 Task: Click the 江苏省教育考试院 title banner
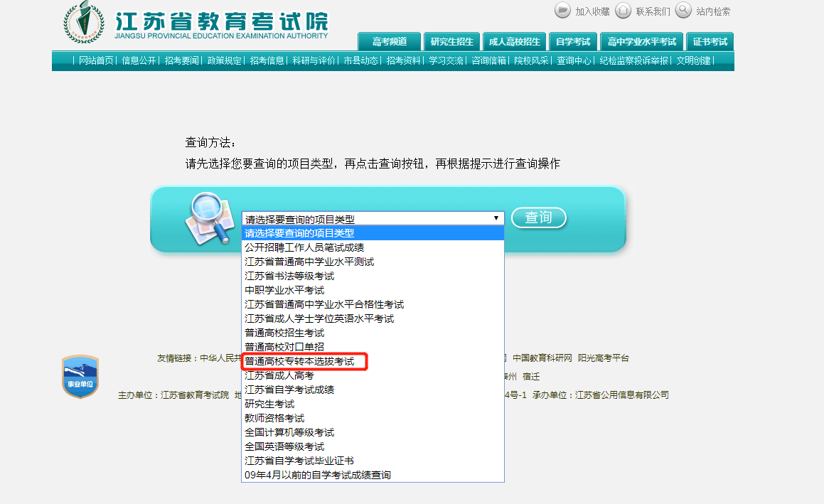tap(221, 25)
